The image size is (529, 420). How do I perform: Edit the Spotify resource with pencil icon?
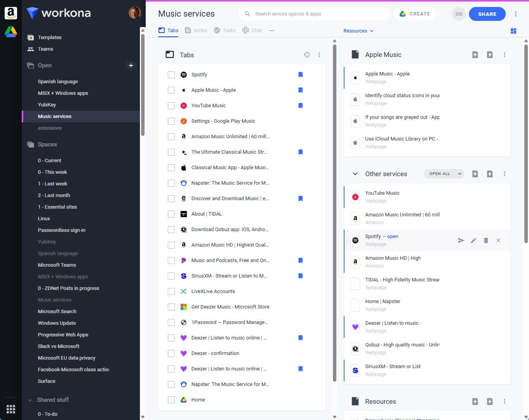pos(473,240)
